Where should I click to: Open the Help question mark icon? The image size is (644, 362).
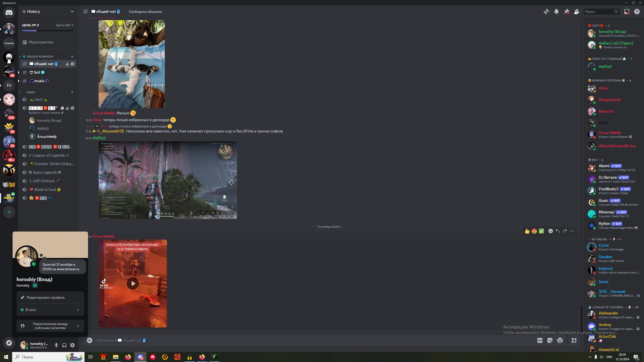(x=637, y=12)
